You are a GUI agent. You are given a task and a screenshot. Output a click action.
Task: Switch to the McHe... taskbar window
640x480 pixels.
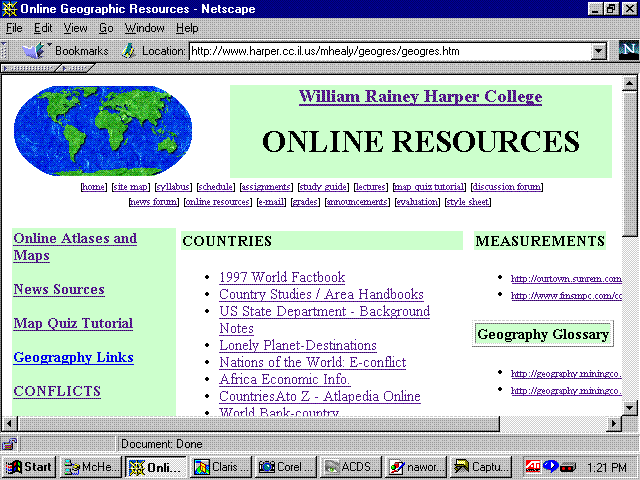[x=91, y=467]
